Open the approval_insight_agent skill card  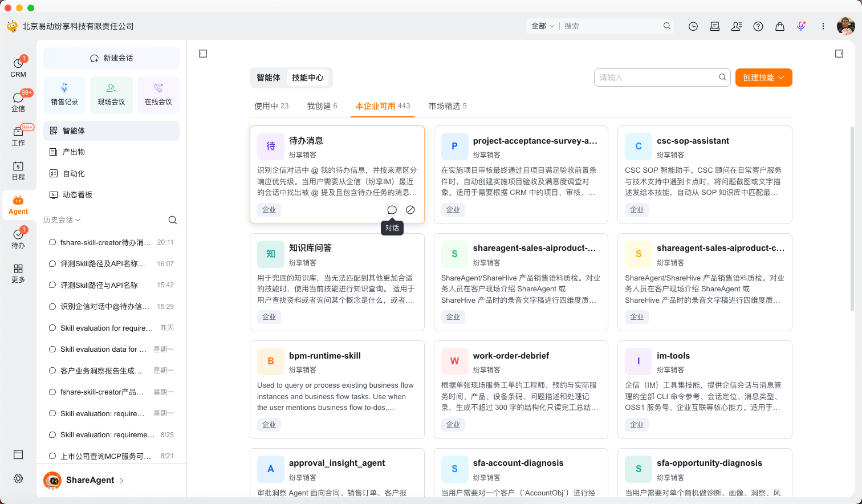pyautogui.click(x=337, y=473)
